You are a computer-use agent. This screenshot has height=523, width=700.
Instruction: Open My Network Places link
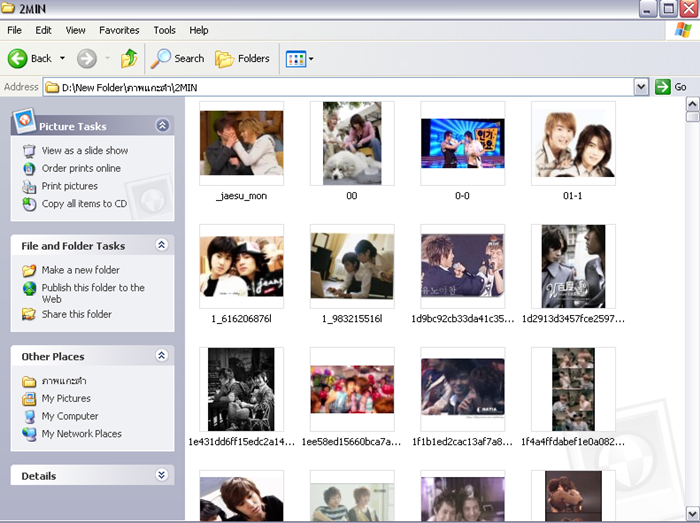tap(82, 434)
